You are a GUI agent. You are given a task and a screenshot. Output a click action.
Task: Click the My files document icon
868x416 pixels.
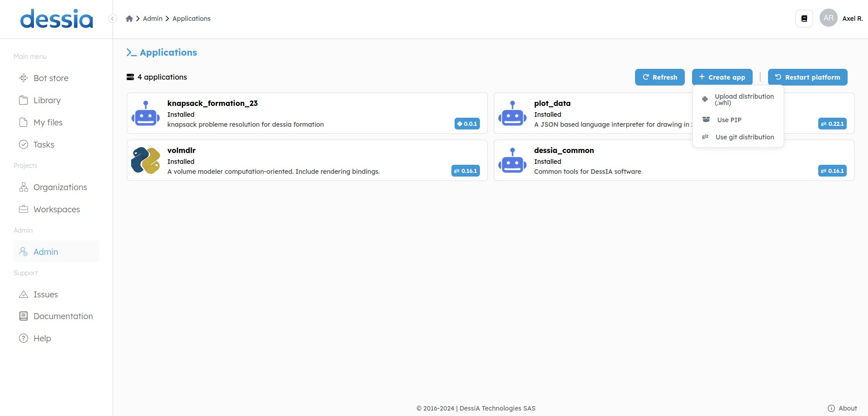pyautogui.click(x=24, y=122)
